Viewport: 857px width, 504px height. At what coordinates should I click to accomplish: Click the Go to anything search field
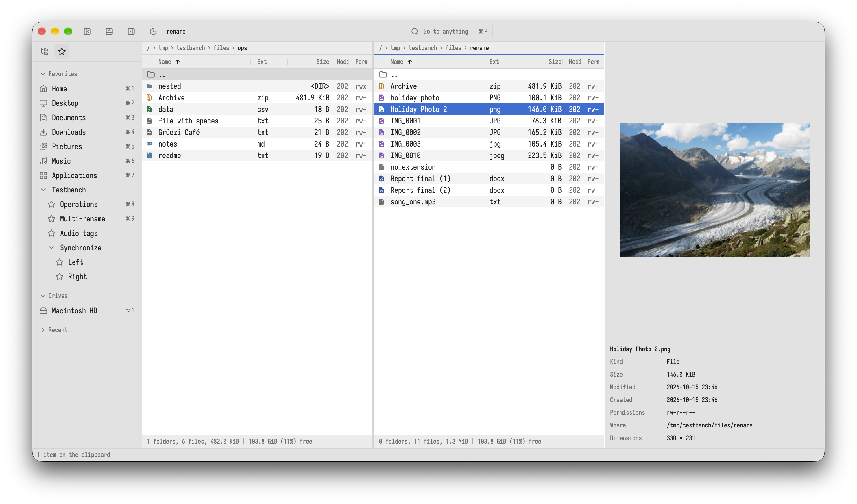[x=449, y=31]
